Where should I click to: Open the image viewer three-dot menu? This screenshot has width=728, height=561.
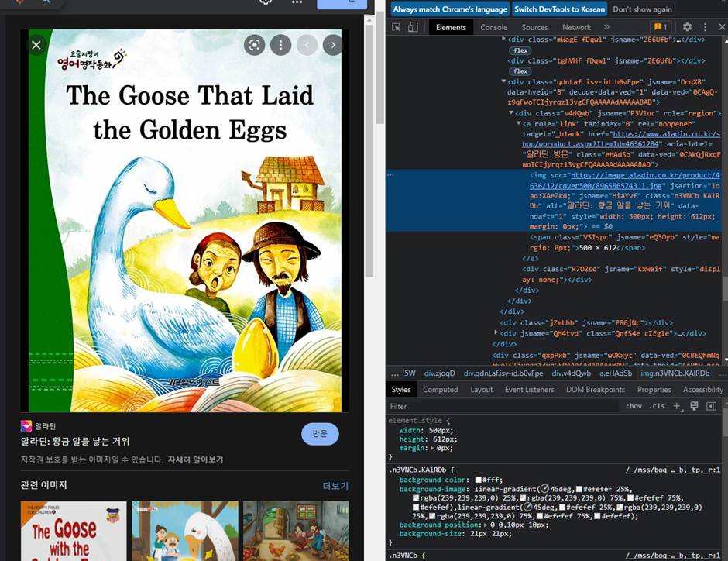pos(280,45)
